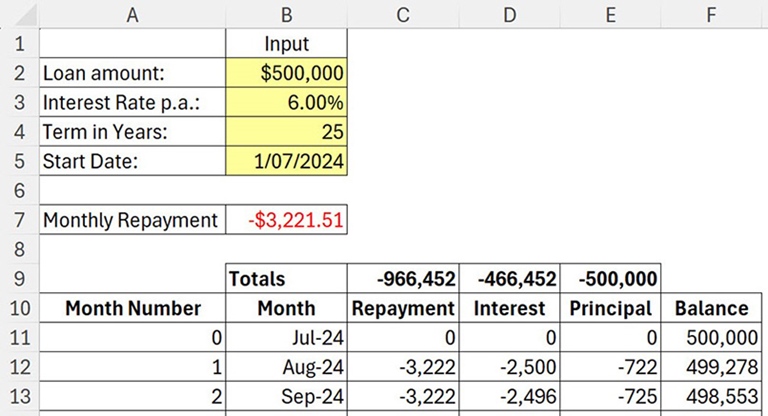This screenshot has height=416, width=768.
Task: Select row 4 header
Action: click(20, 132)
